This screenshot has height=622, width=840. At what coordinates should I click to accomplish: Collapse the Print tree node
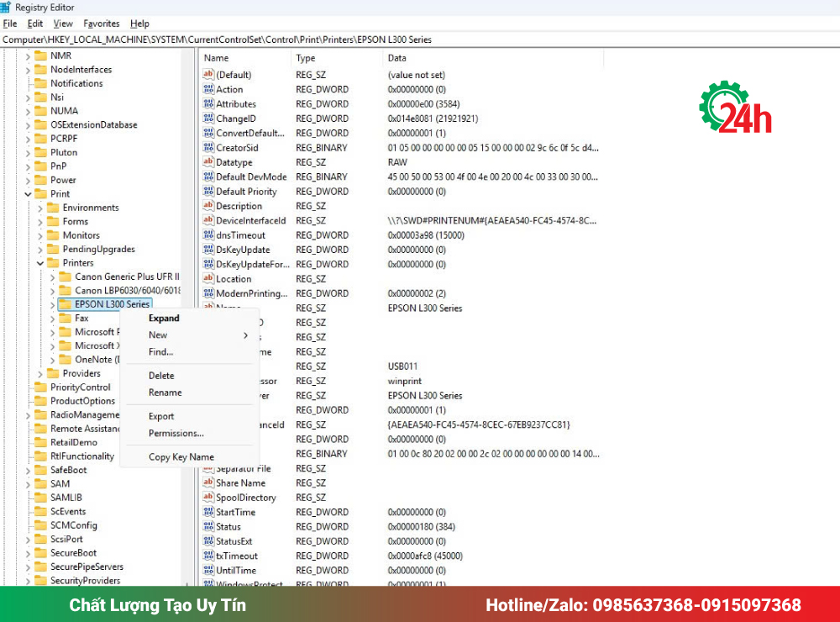pyautogui.click(x=28, y=194)
